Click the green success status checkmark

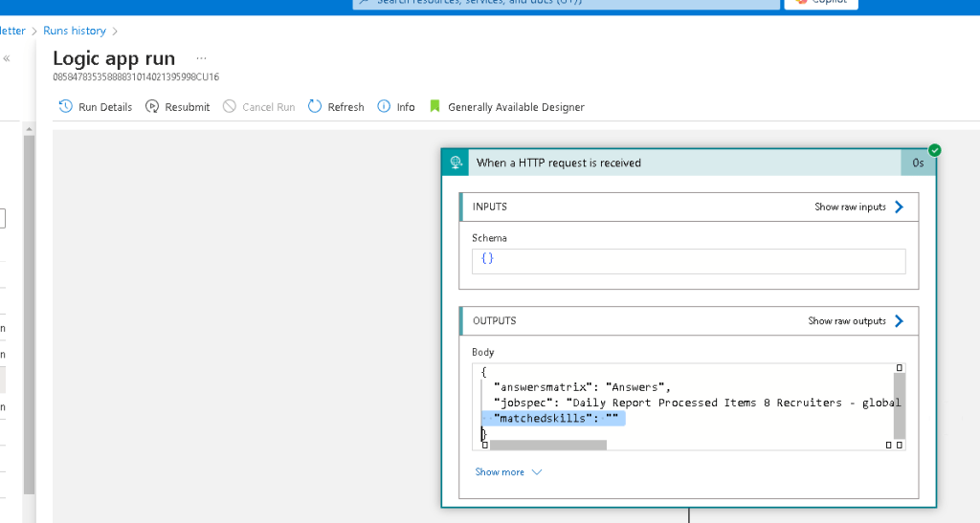pyautogui.click(x=934, y=150)
